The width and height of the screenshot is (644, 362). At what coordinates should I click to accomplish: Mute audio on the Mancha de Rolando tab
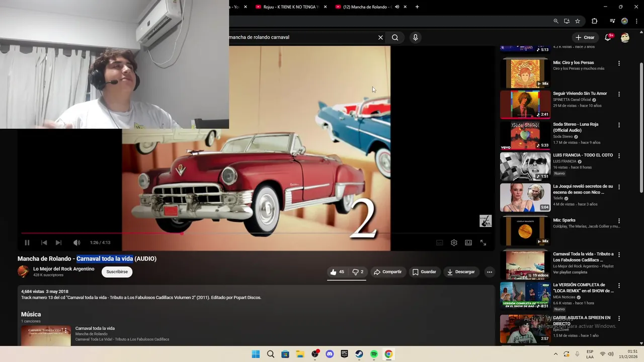click(397, 7)
